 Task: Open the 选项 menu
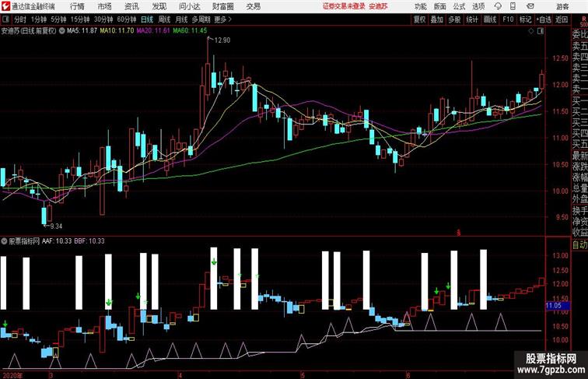pos(478,6)
